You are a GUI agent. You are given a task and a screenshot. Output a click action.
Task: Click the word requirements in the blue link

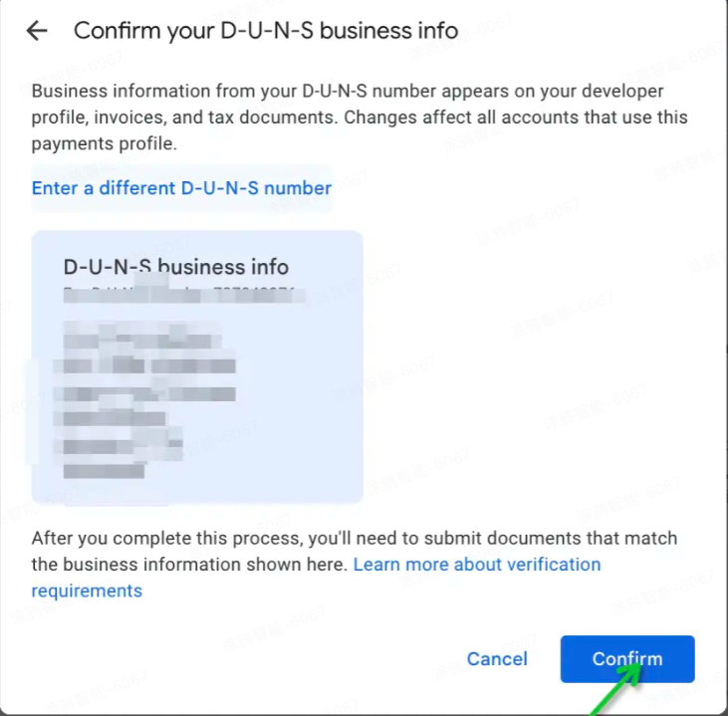pyautogui.click(x=87, y=591)
